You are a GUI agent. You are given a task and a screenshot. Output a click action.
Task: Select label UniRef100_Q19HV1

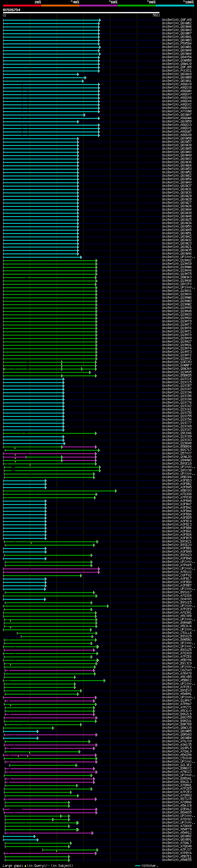coord(177,358)
